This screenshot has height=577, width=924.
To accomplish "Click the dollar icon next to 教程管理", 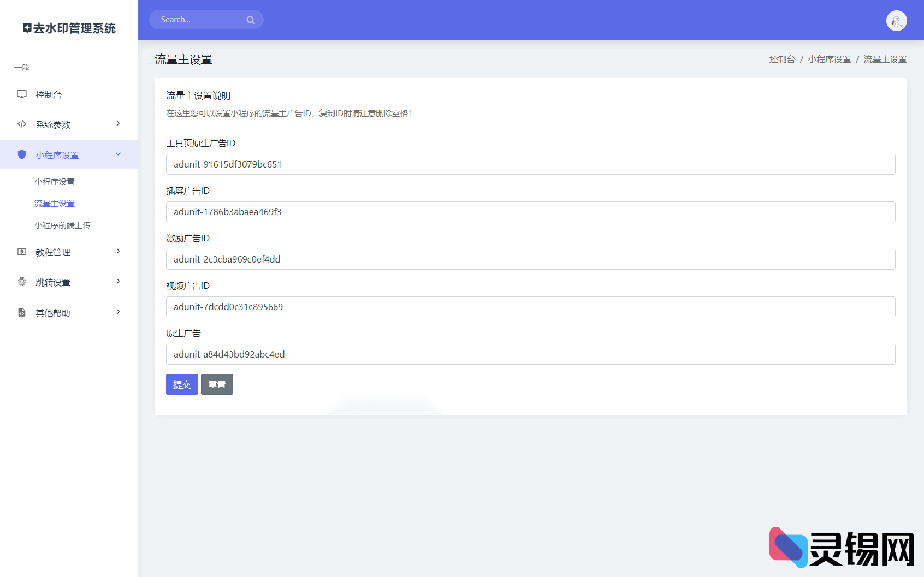I will click(22, 252).
